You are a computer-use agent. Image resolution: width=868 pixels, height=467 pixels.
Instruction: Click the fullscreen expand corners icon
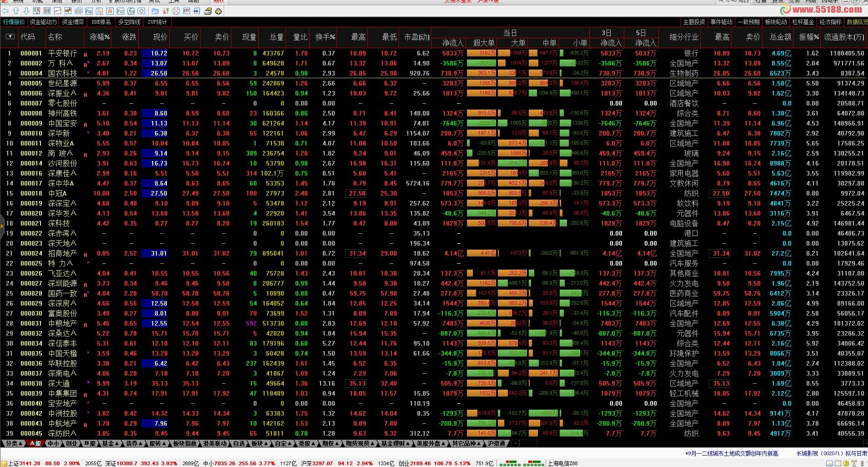(176, 11)
